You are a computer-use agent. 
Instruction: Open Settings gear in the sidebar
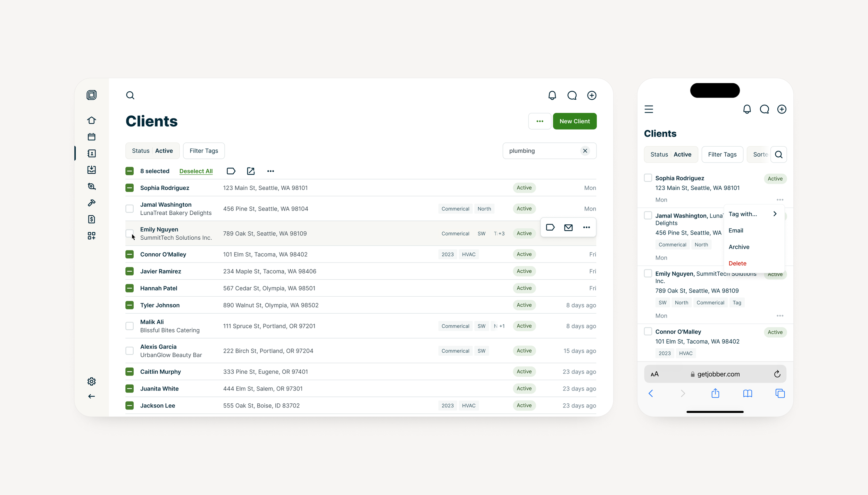tap(92, 381)
